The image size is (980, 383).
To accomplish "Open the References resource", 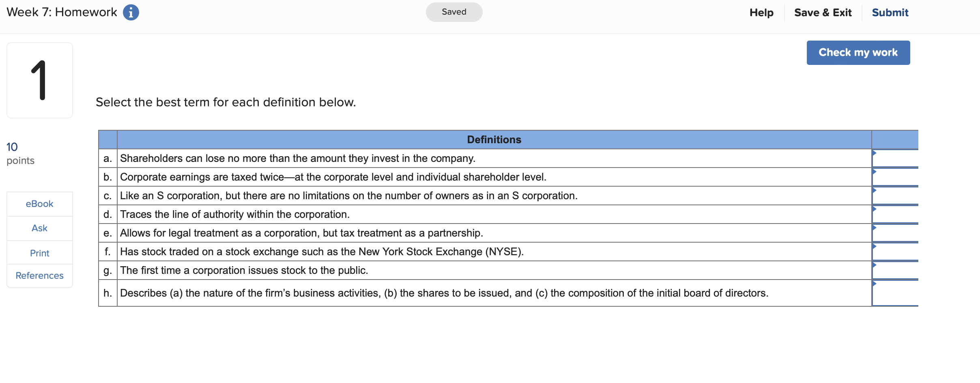I will tap(39, 275).
